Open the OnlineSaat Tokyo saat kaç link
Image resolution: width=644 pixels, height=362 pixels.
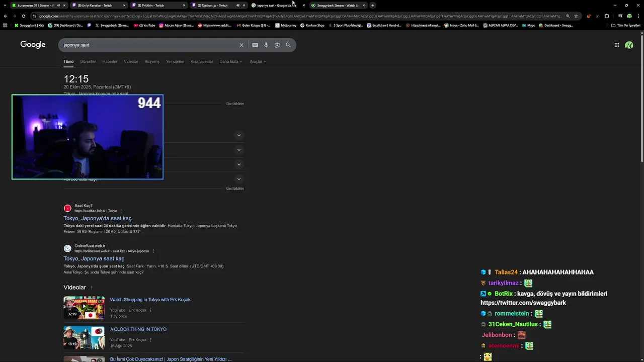coord(94,258)
